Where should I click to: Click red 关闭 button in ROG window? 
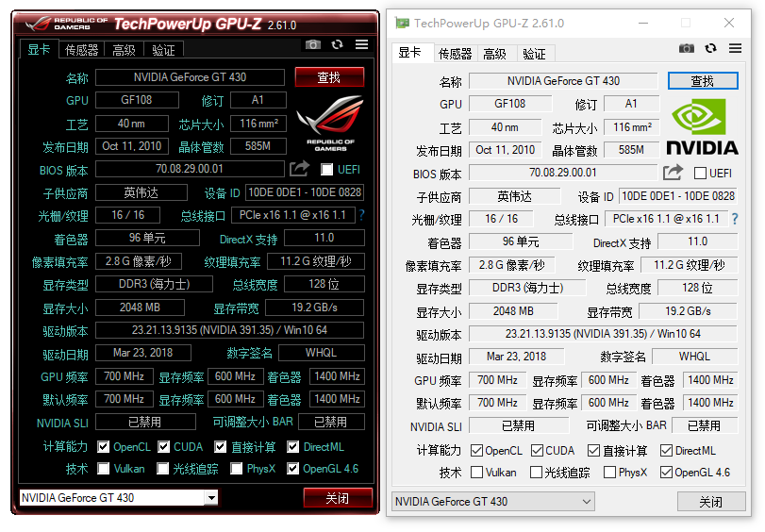pos(338,498)
